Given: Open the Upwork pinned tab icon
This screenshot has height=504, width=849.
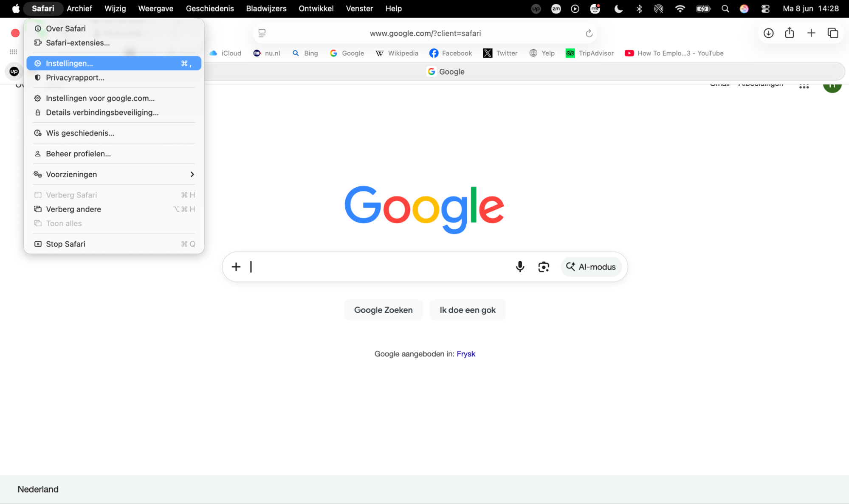Looking at the screenshot, I should pos(14,71).
